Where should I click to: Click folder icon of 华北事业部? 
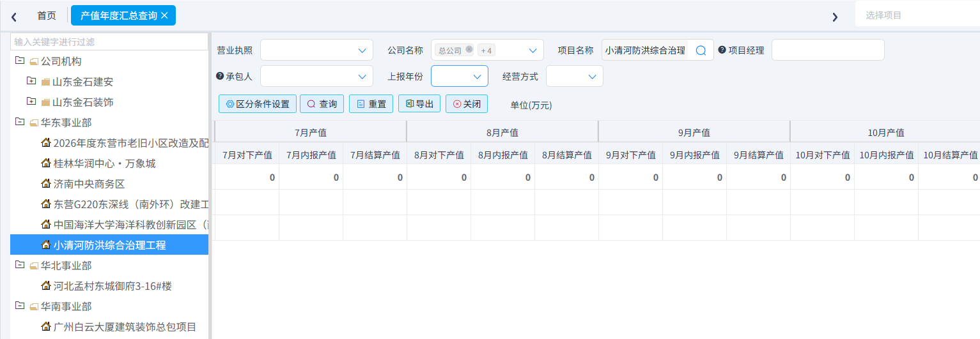click(x=34, y=266)
